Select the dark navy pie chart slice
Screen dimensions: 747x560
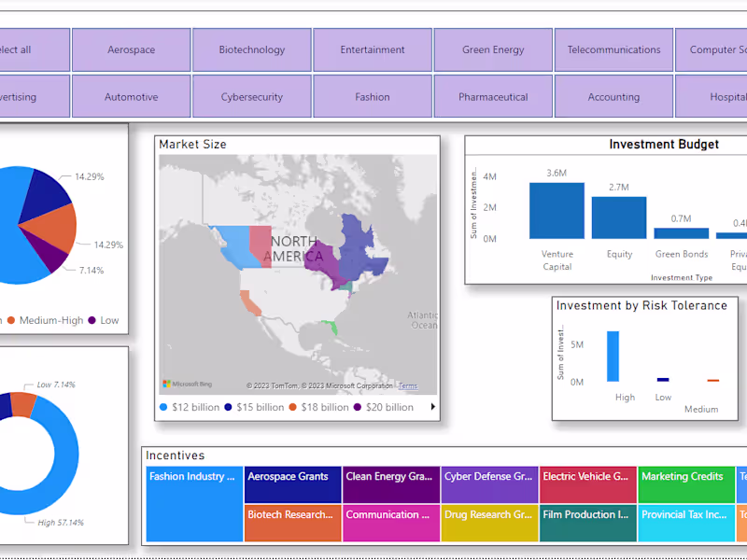pos(47,193)
